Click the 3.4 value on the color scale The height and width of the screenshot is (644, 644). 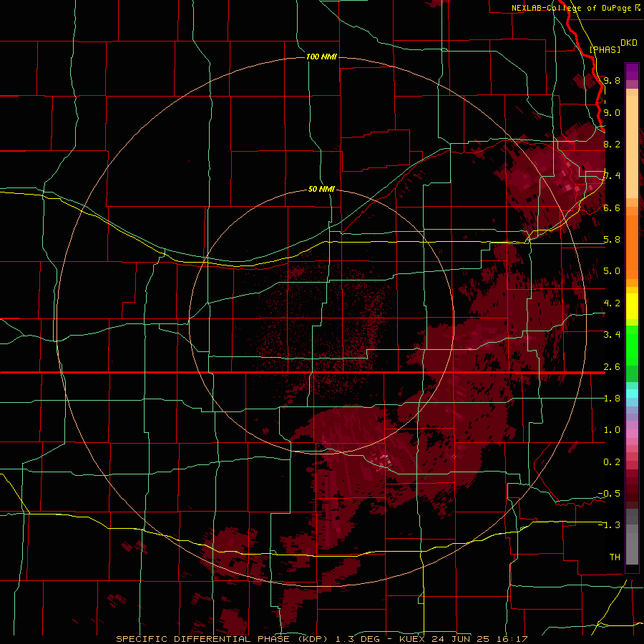pos(612,335)
